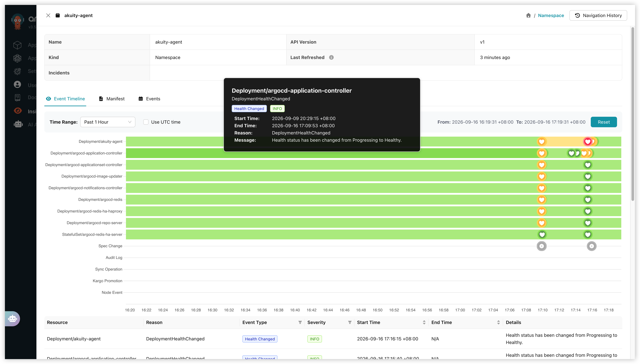This screenshot has width=640, height=364.
Task: Filter the table by Severity
Action: click(x=350, y=322)
